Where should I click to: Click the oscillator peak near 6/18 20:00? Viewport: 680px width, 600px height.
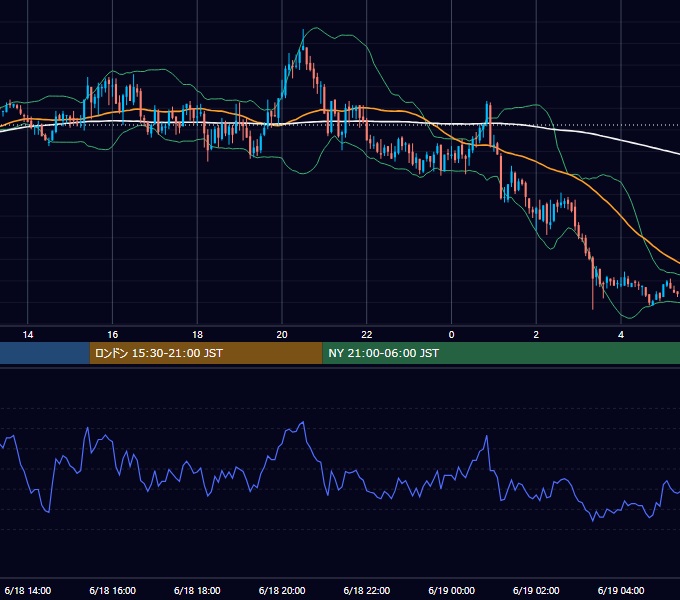[303, 423]
